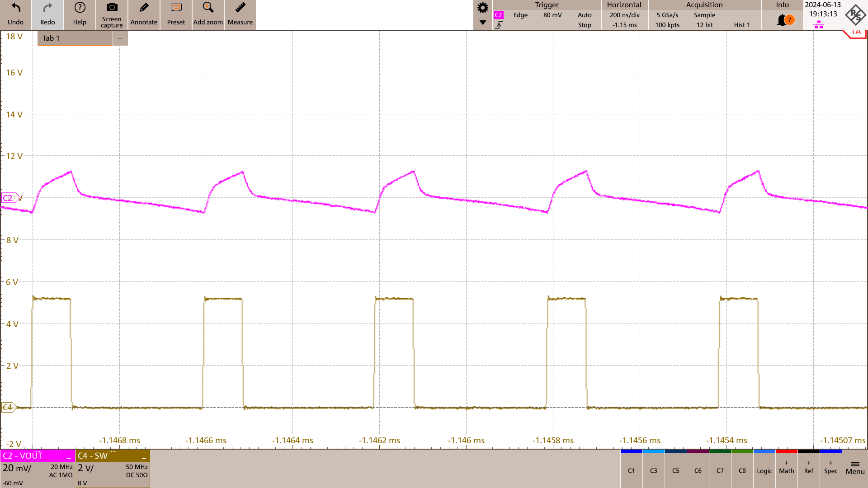Viewport: 868px width, 488px height.
Task: Click the network connection status icon
Action: 819,24
